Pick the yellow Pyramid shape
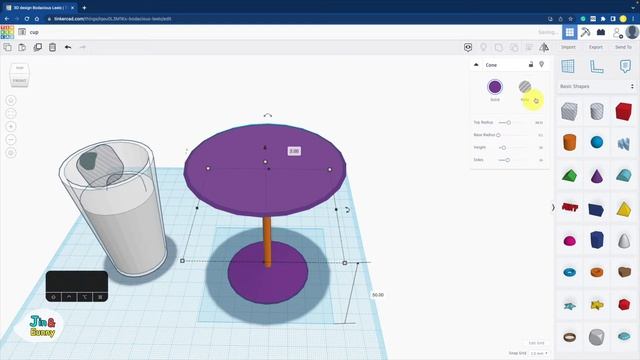This screenshot has width=640, height=360. click(x=624, y=209)
